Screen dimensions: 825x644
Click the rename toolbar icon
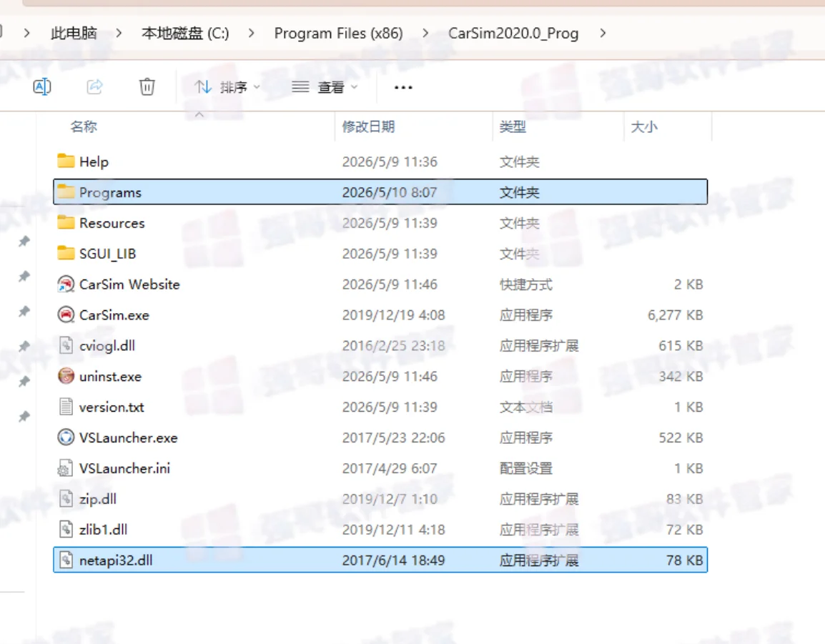tap(42, 86)
